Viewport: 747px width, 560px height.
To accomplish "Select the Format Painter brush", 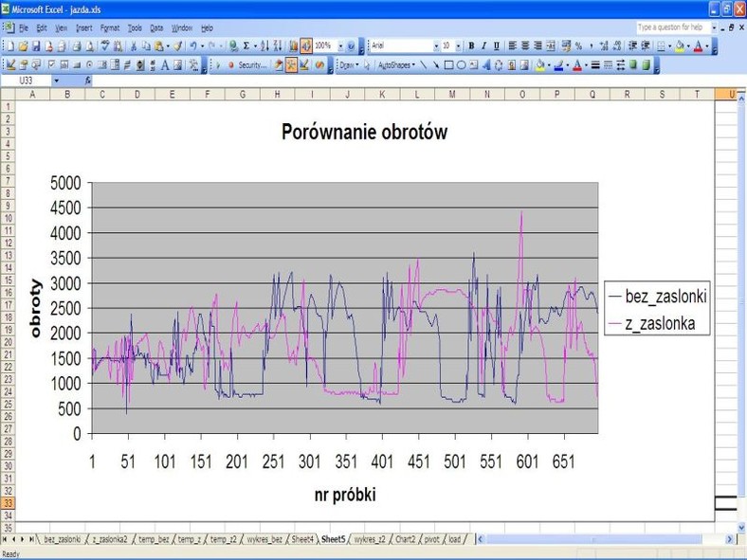I will 177,45.
